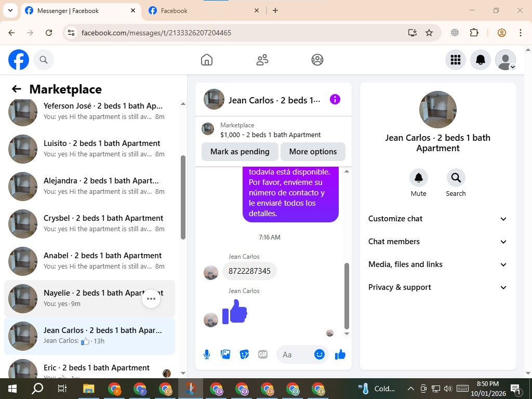This screenshot has width=532, height=399.
Task: Close the Facebook tab
Action: [x=257, y=10]
